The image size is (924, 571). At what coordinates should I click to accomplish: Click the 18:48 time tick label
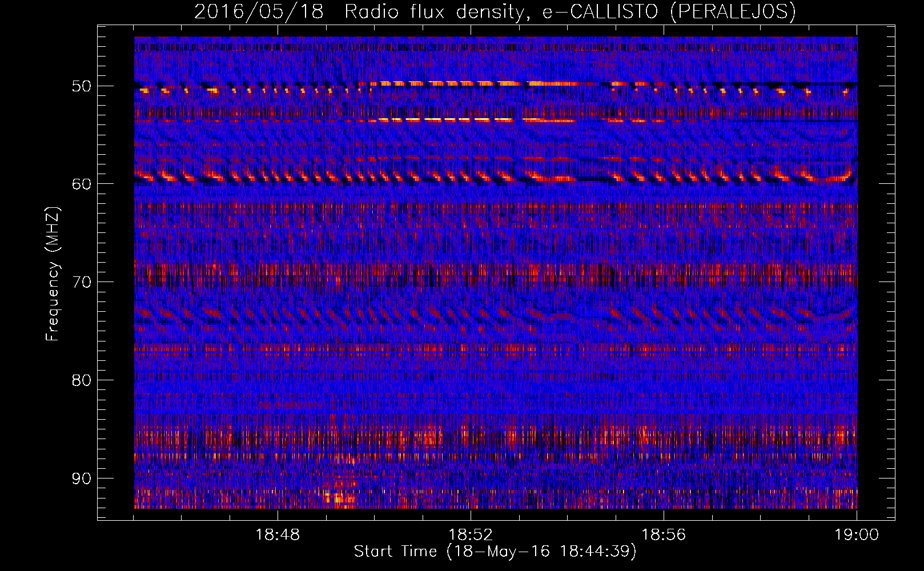(278, 535)
